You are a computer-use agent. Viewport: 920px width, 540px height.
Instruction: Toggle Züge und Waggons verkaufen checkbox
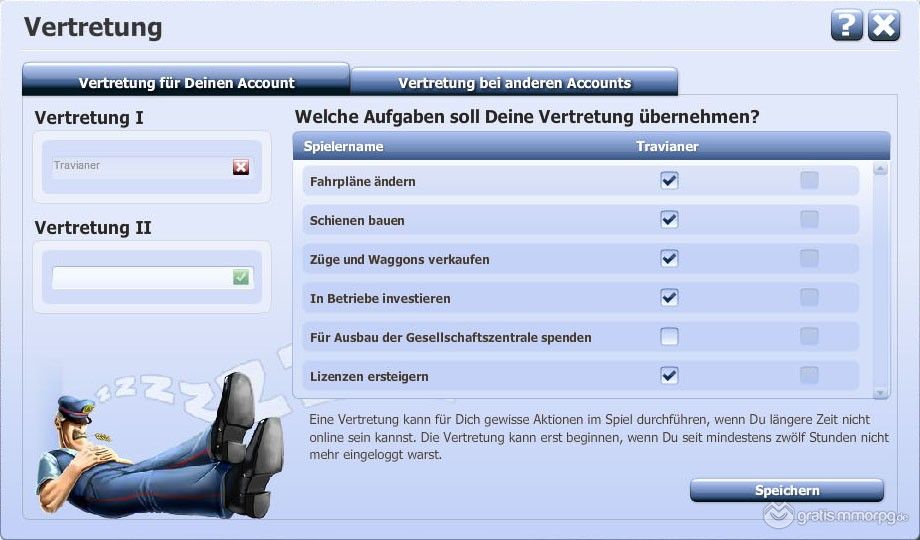tap(669, 259)
